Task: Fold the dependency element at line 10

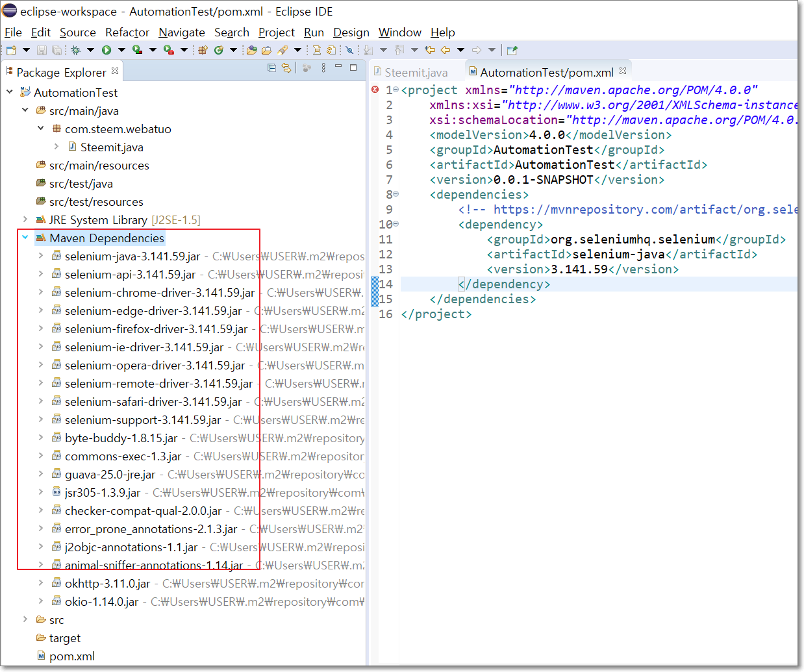Action: 396,224
